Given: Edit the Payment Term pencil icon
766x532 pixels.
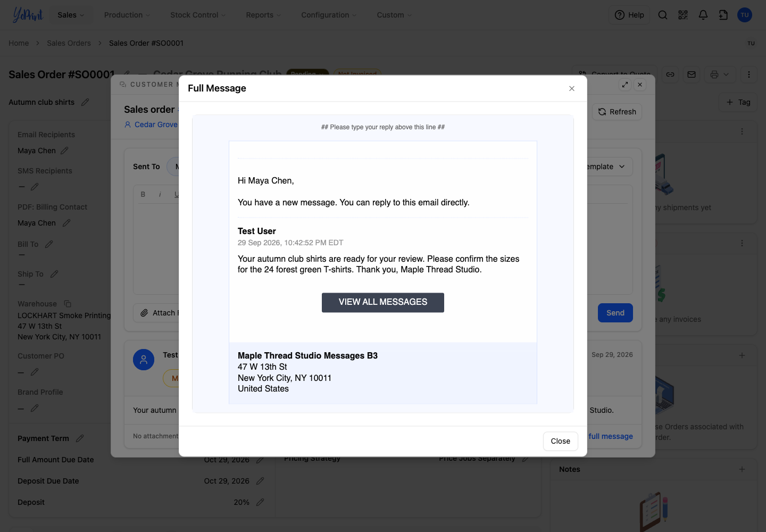Looking at the screenshot, I should coord(80,438).
